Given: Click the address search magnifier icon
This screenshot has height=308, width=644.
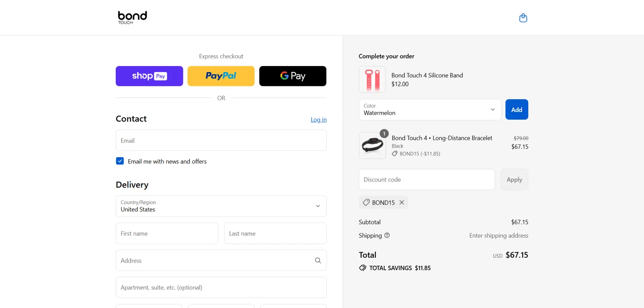Looking at the screenshot, I should pos(318,260).
